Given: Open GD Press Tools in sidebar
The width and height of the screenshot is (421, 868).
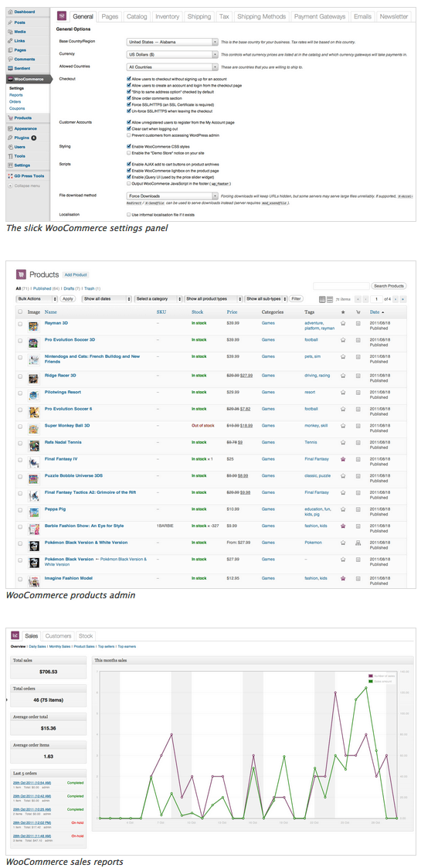Looking at the screenshot, I should click(x=29, y=176).
